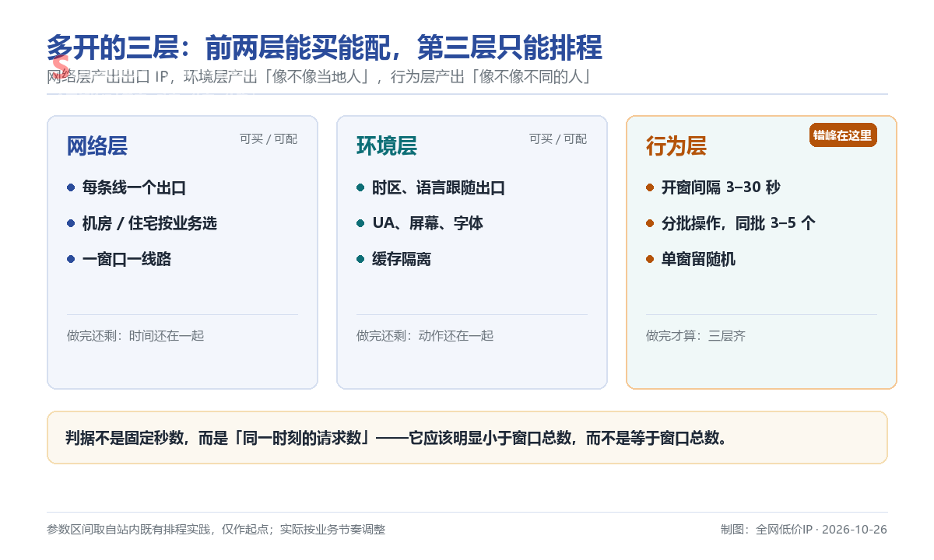Click the 行为层 card heading
The height and width of the screenshot is (560, 934).
[676, 146]
